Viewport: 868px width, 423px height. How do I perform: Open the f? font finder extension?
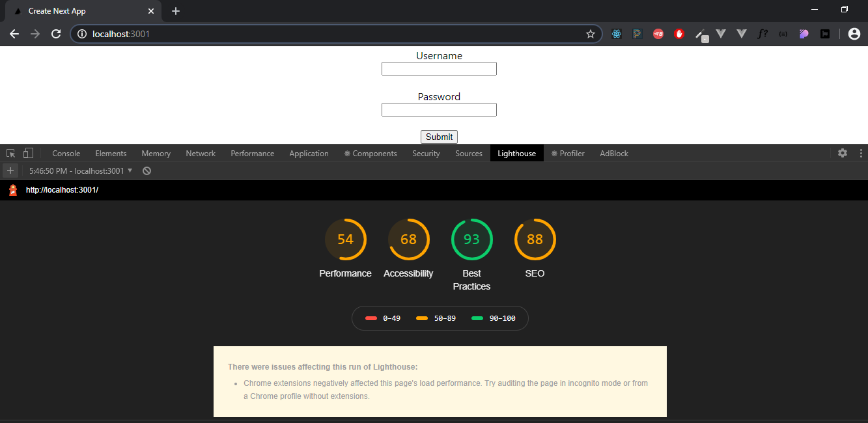pyautogui.click(x=763, y=34)
